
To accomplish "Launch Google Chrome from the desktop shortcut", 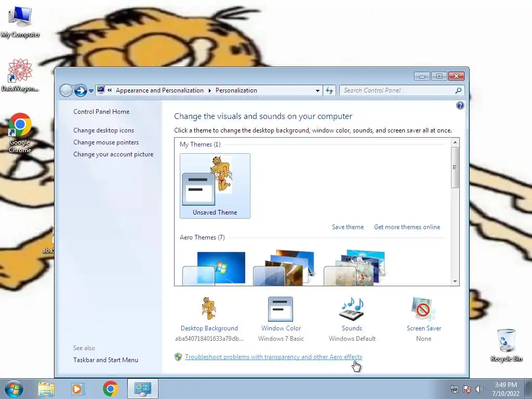I will (x=20, y=132).
